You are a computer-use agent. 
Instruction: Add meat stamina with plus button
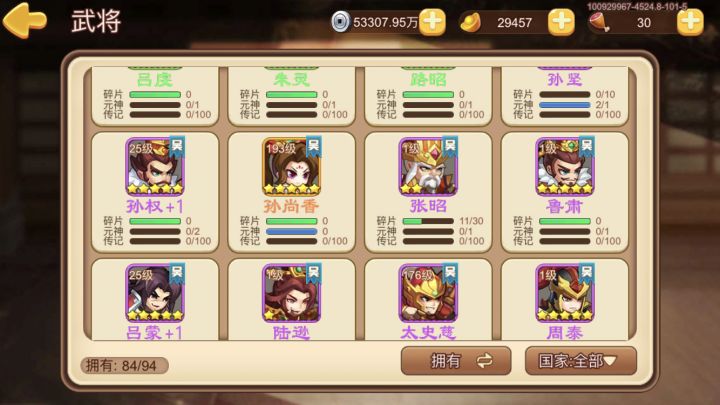click(x=690, y=22)
